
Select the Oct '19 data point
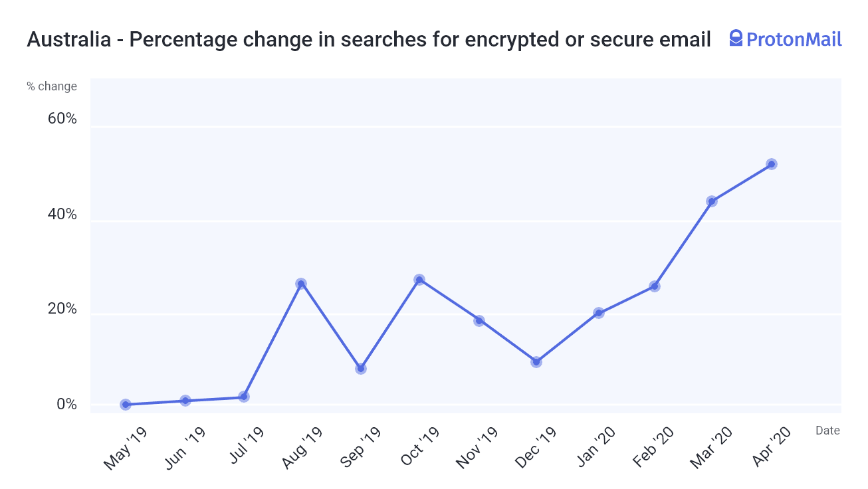point(419,280)
